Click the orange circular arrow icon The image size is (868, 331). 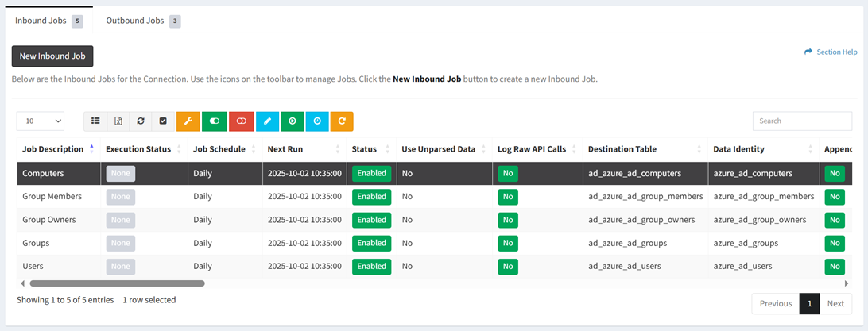click(342, 121)
